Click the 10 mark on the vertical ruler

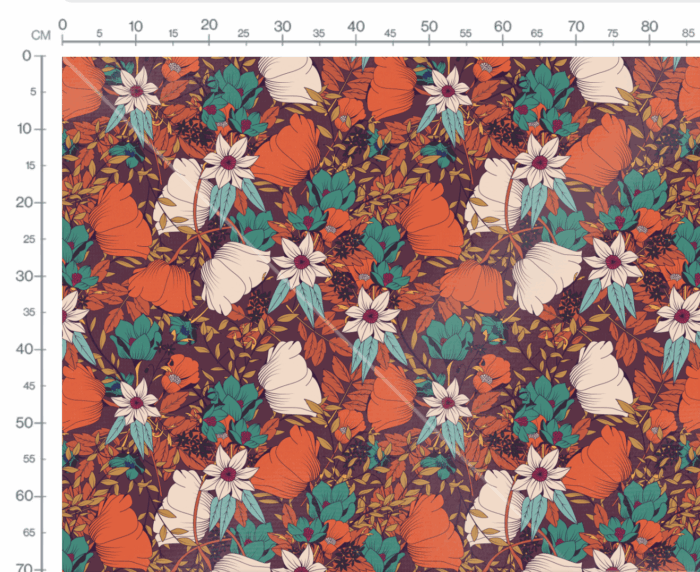25,129
